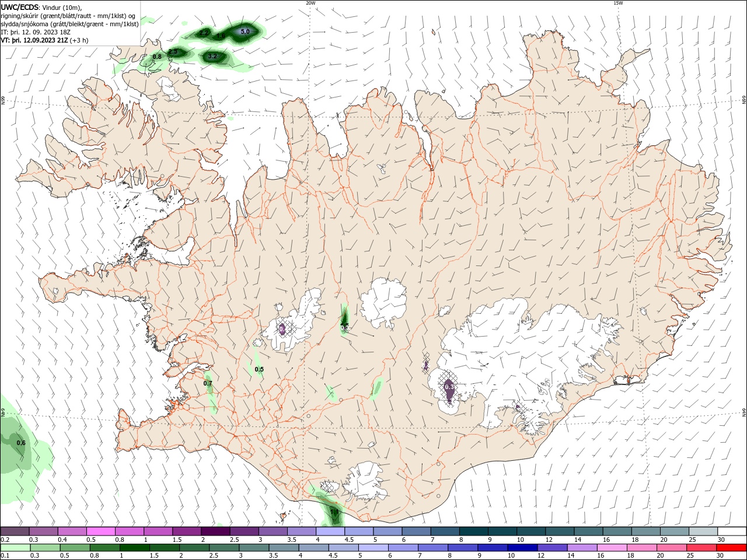Pick lower scale bright red swatch at 30
The height and width of the screenshot is (560, 747).
click(732, 548)
